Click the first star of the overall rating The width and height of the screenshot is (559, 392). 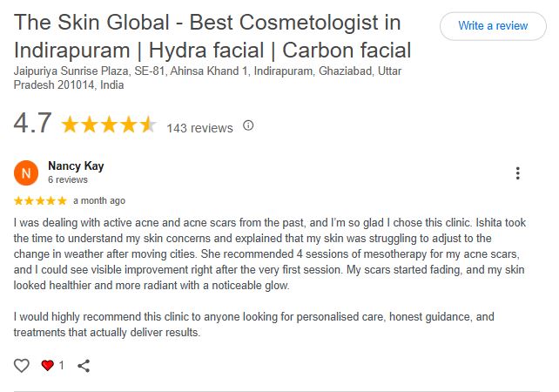pos(70,125)
